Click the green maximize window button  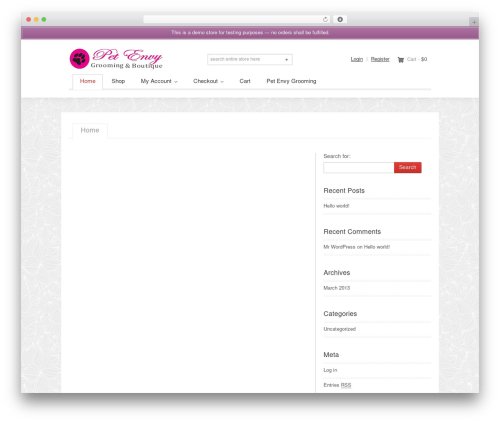(44, 19)
